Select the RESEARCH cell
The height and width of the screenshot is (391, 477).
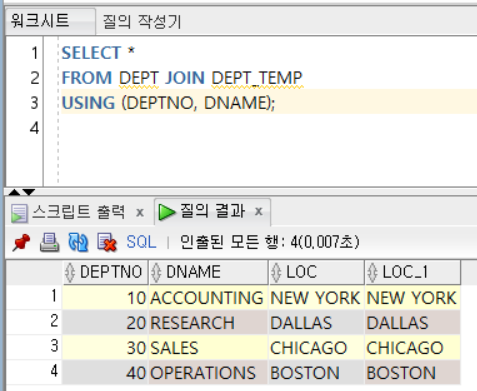pyautogui.click(x=208, y=323)
